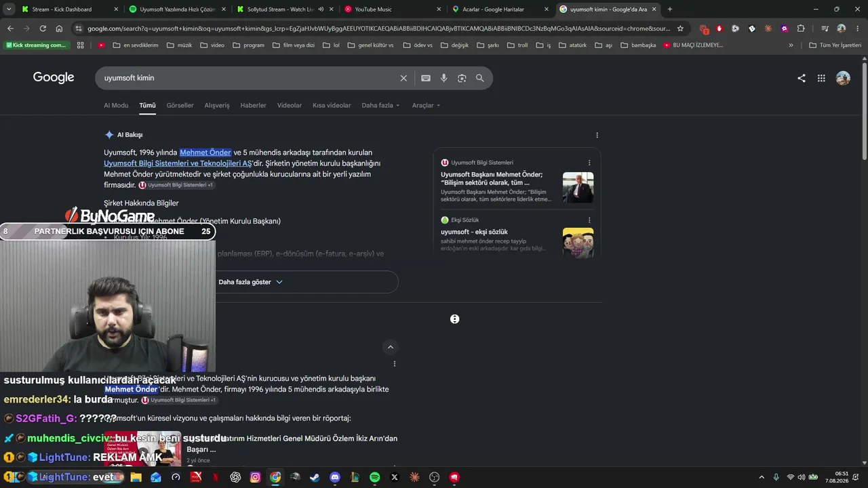Switch to Kısa videolar tab
Screen dimensions: 868x488
[332, 106]
